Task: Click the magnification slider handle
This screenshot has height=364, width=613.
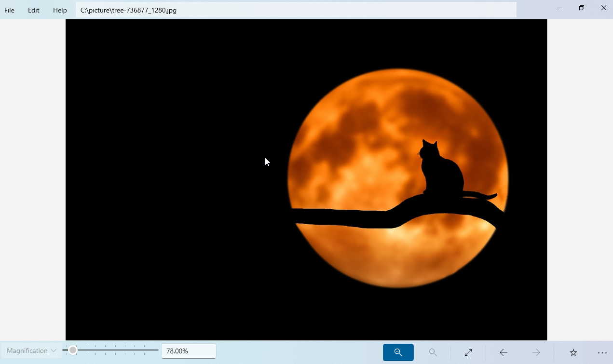Action: point(73,350)
